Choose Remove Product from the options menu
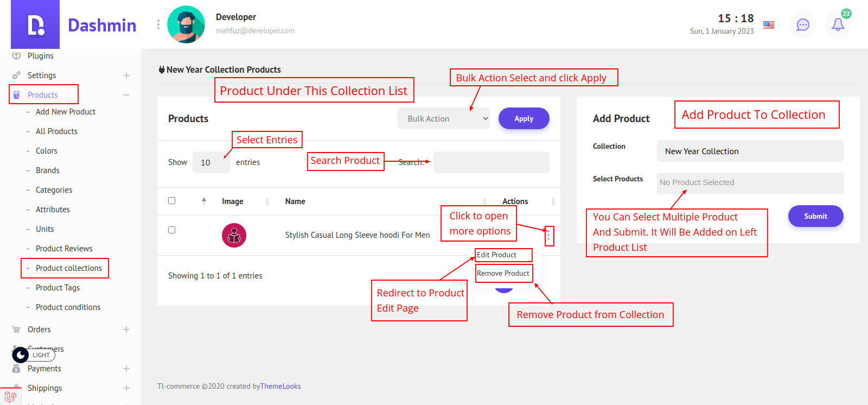The height and width of the screenshot is (405, 868). click(503, 274)
